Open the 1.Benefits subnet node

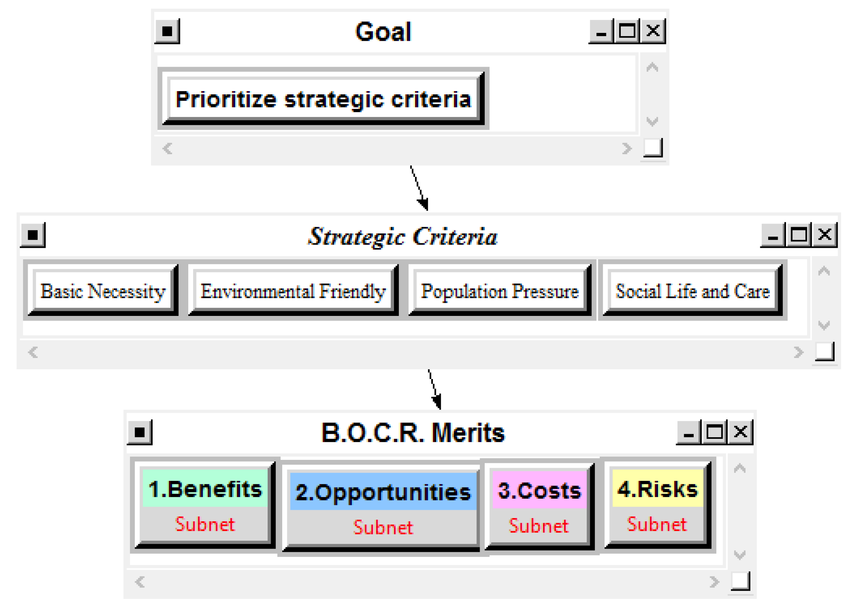[x=205, y=503]
